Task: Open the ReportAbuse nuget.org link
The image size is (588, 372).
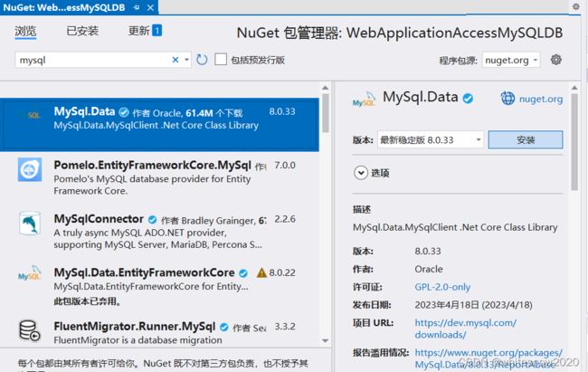Action: 488,358
